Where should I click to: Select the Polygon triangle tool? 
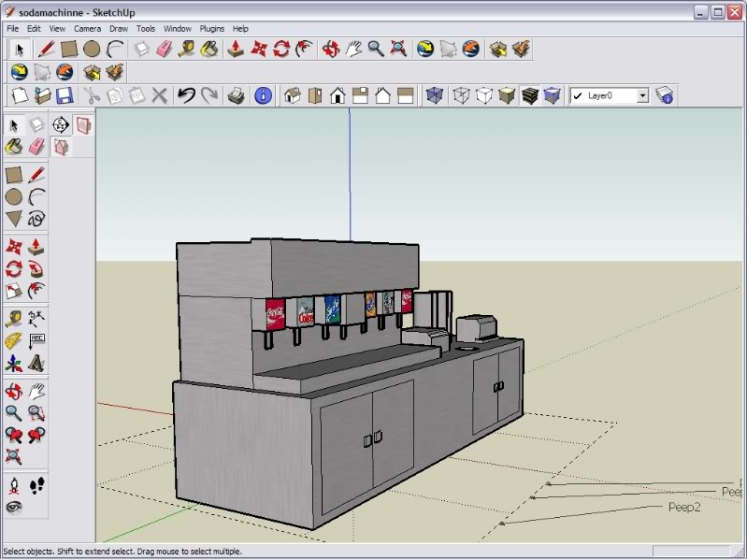14,219
